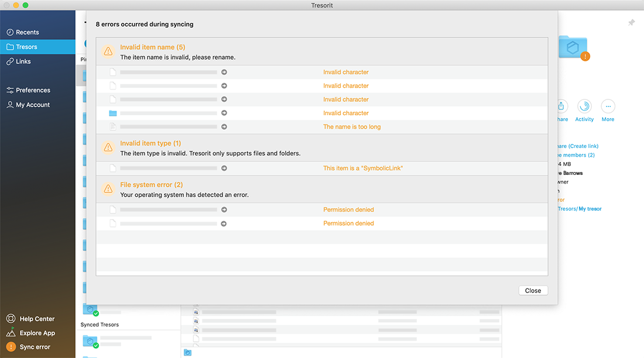Viewport: 644px width, 358px height.
Task: Expand the first Invalid character error row arrow
Action: [x=224, y=72]
